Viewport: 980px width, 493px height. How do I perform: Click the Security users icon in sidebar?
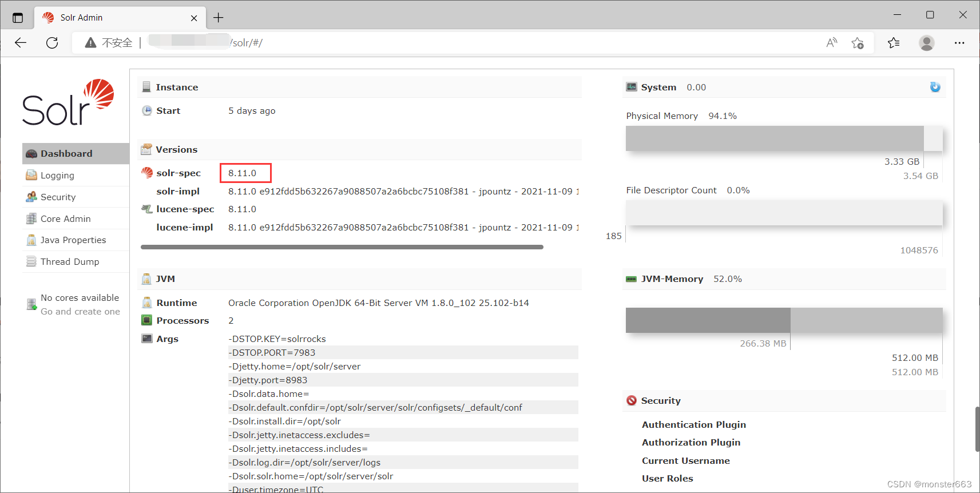31,197
